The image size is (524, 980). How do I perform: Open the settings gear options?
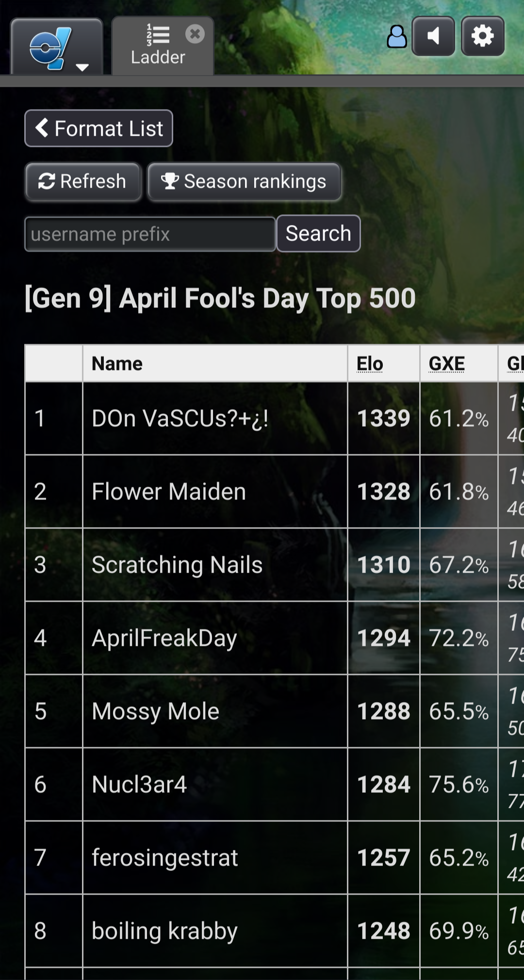point(483,36)
